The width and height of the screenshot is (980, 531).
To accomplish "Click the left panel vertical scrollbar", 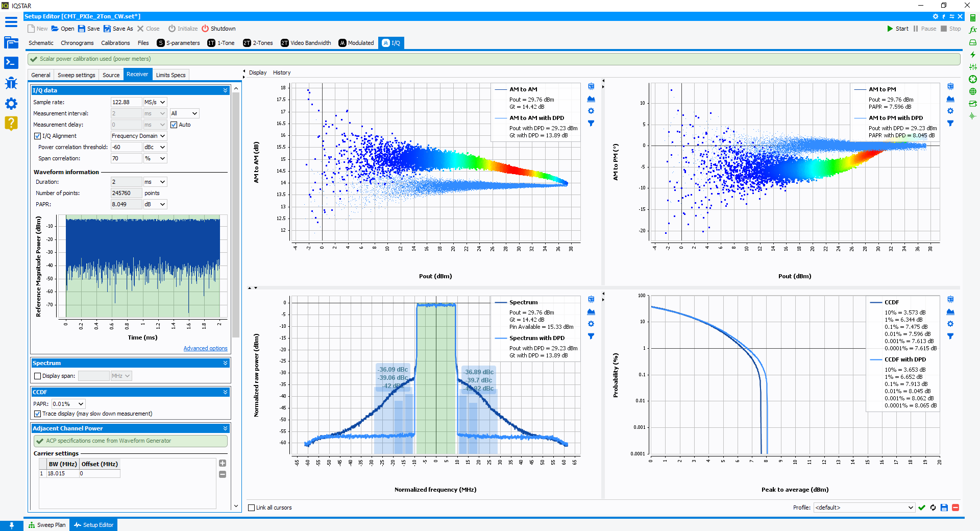I will (x=235, y=214).
